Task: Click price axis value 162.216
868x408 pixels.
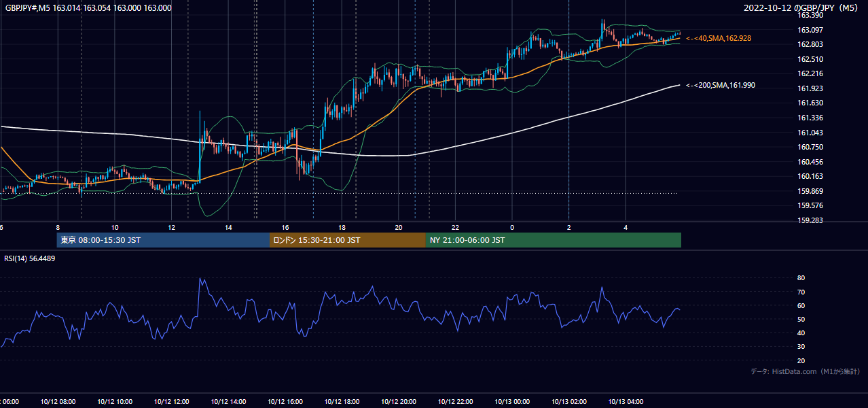Action: 810,73
